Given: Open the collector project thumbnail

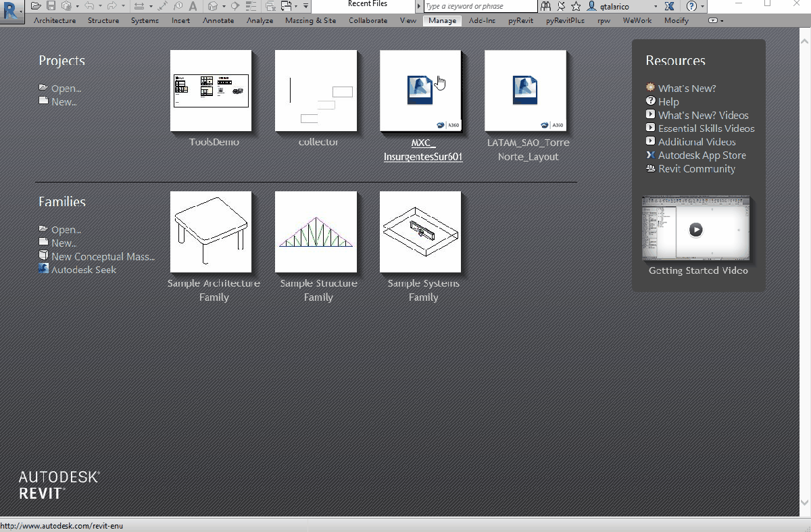Looking at the screenshot, I should (x=316, y=91).
